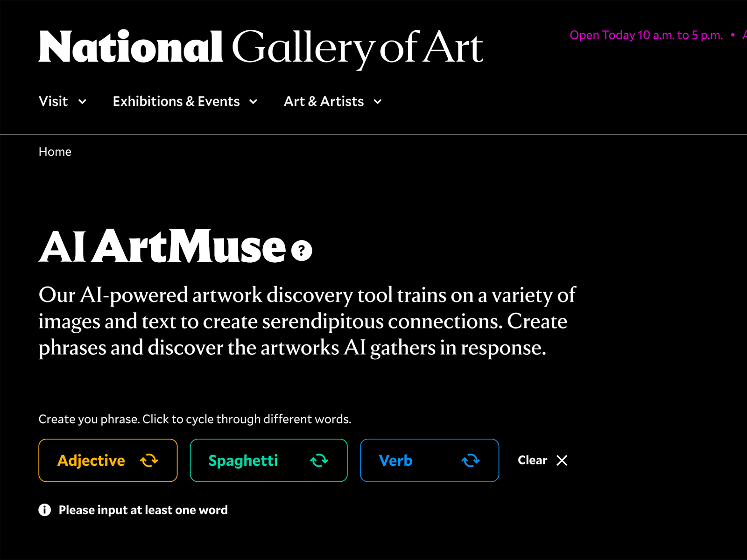Click the X icon next to Clear
Image resolution: width=747 pixels, height=560 pixels.
562,461
